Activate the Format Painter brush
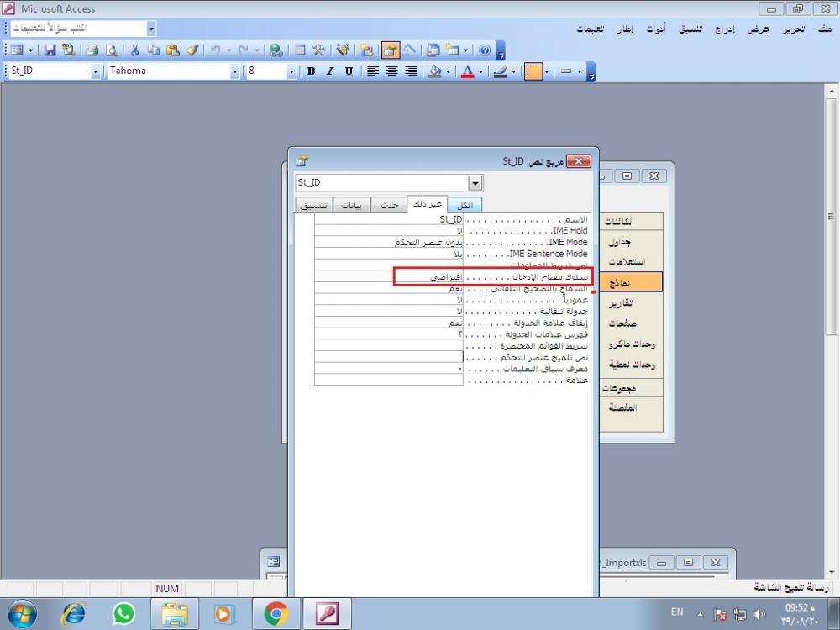The width and height of the screenshot is (840, 630). coord(192,50)
